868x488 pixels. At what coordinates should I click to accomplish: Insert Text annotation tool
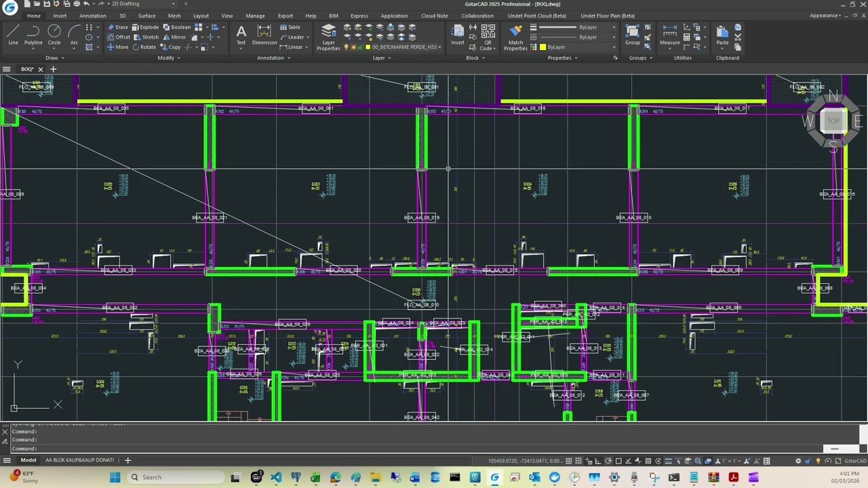[241, 35]
